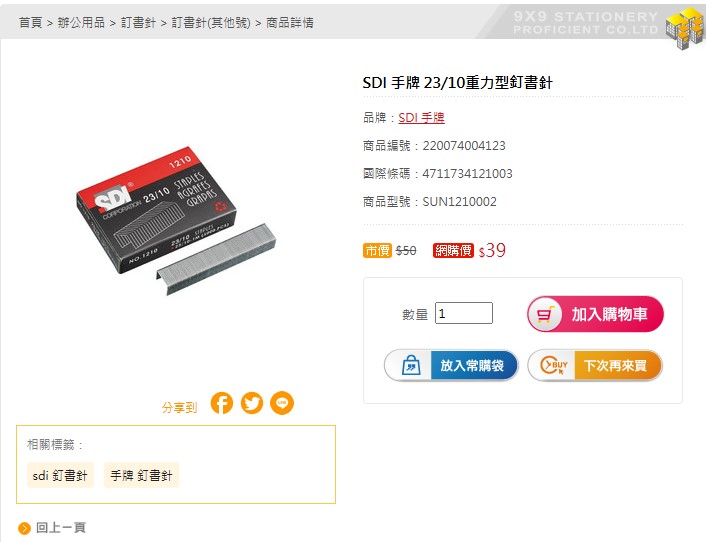Share product via Twitter bird icon
The height and width of the screenshot is (542, 706).
tap(252, 403)
